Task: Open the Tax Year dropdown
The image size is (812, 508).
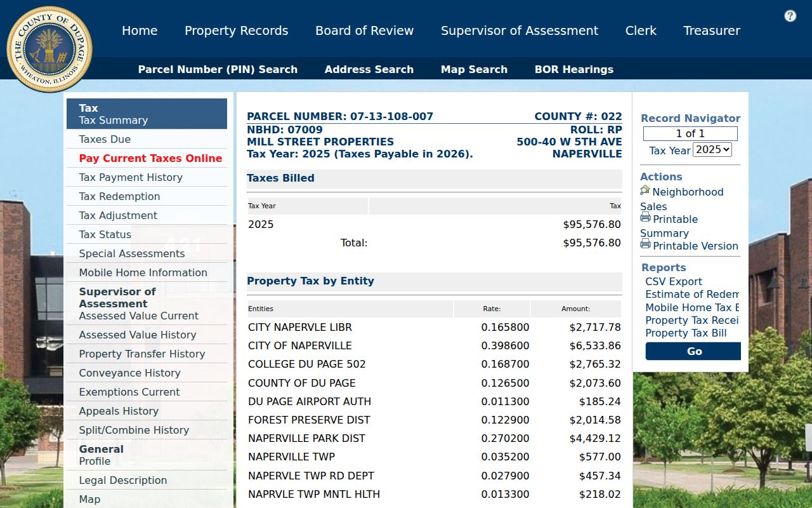Action: 712,150
